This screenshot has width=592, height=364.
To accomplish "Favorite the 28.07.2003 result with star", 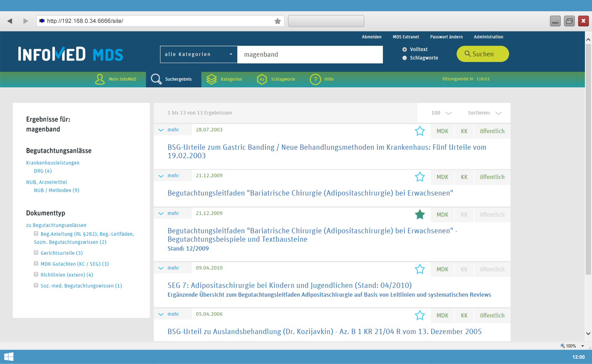I will [x=420, y=131].
